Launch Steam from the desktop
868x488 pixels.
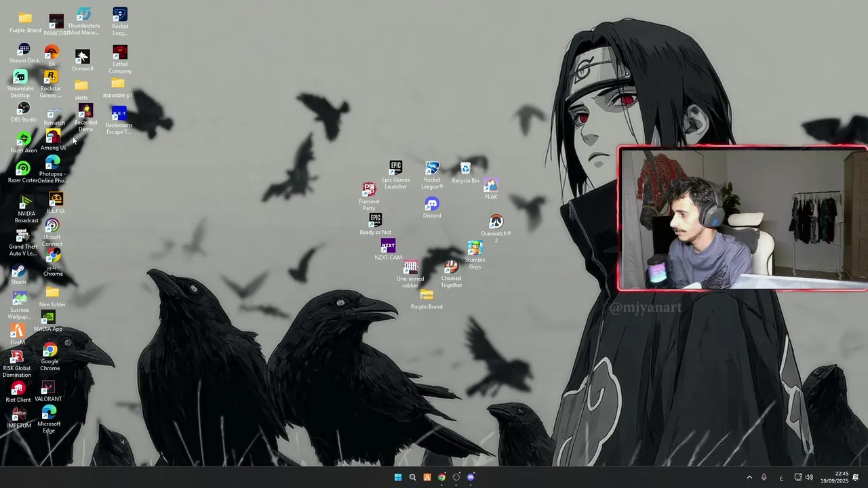tap(18, 274)
